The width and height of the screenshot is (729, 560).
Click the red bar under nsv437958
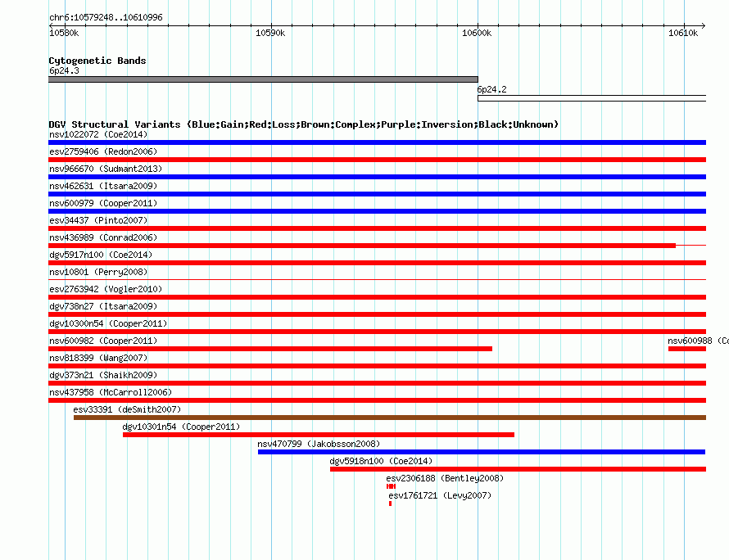[x=377, y=400]
